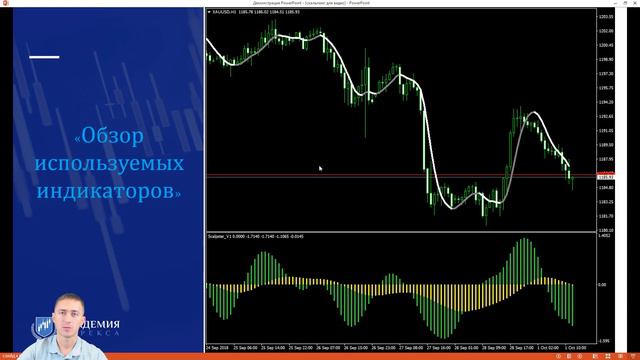Start Slide Show from status bar icon
The width and height of the screenshot is (640, 360).
coord(633,356)
